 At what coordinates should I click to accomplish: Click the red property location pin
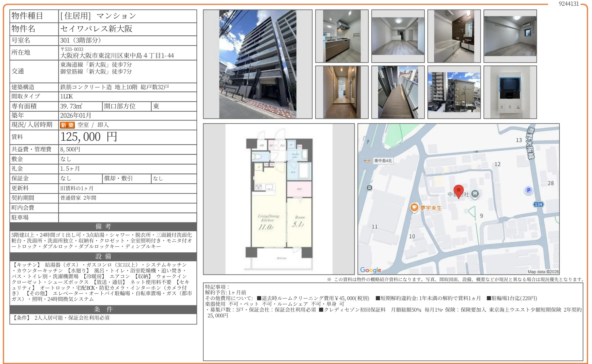coord(459,191)
